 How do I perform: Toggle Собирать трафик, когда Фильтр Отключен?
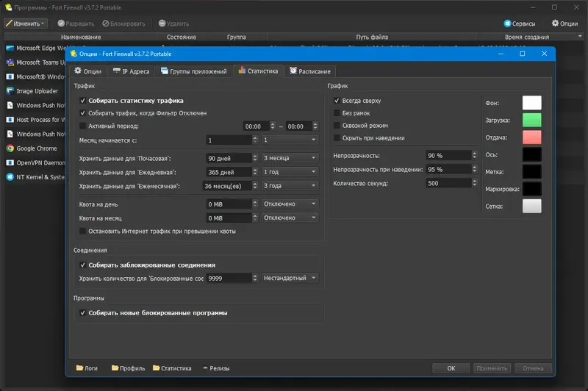coord(82,113)
